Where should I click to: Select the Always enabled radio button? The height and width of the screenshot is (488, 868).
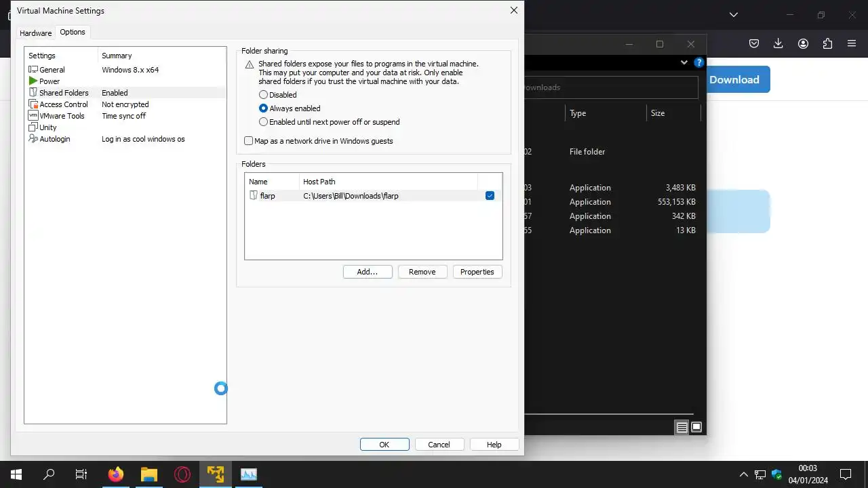point(263,108)
